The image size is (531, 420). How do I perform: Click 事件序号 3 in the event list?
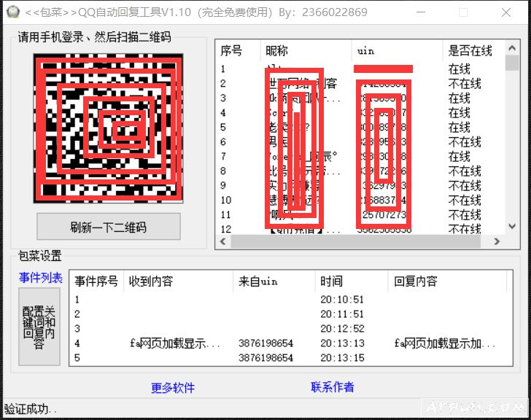(77, 328)
